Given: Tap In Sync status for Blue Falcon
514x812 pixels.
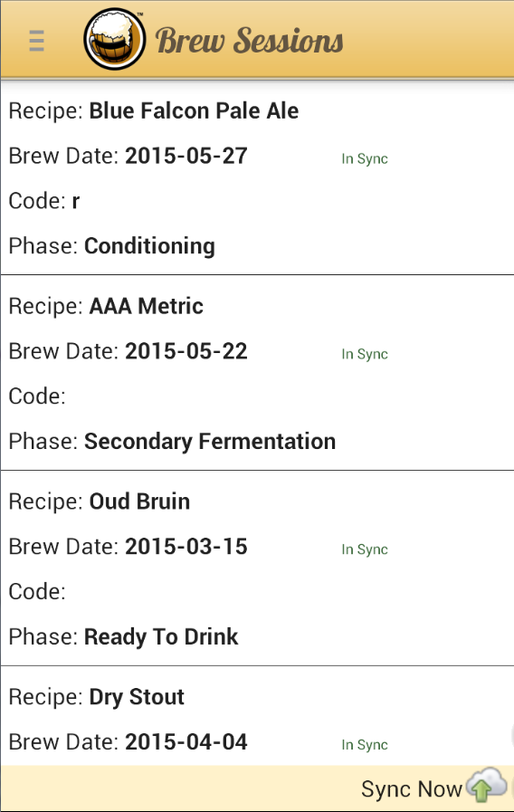Looking at the screenshot, I should pyautogui.click(x=365, y=159).
